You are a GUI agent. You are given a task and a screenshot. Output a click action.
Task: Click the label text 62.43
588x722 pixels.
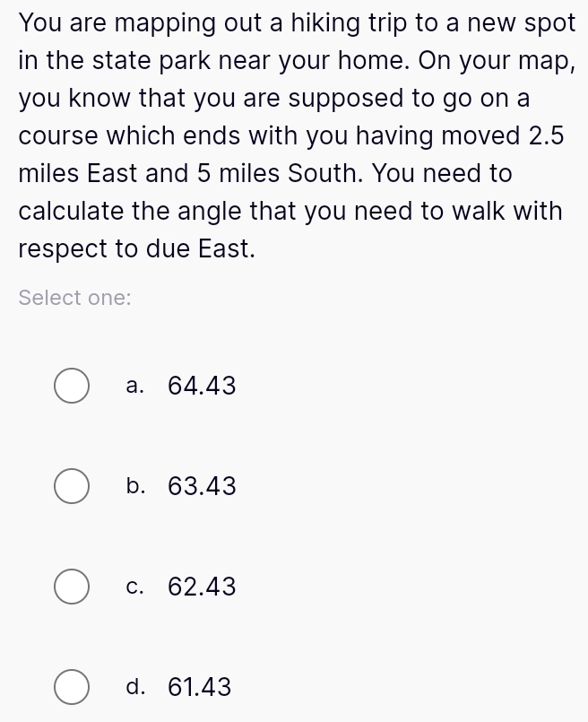pos(202,587)
